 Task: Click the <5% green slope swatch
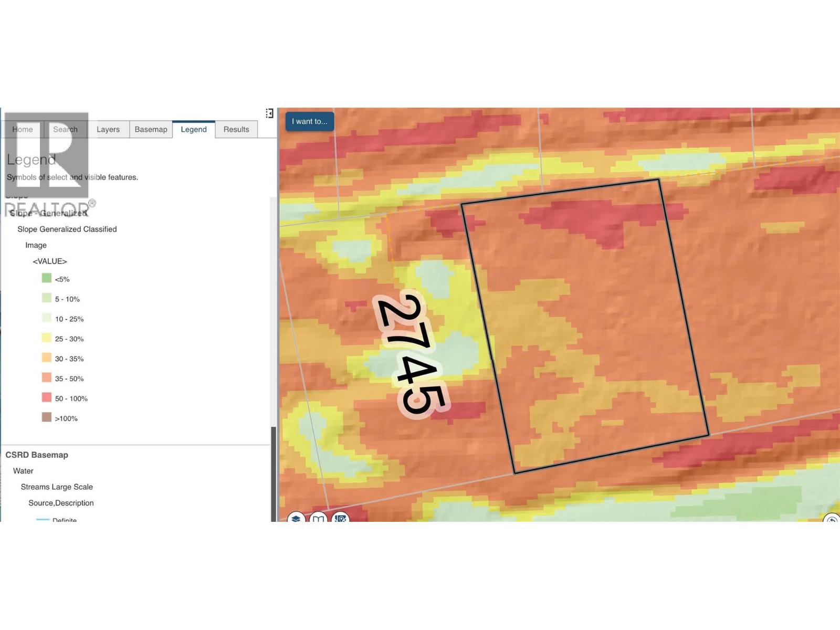click(47, 278)
